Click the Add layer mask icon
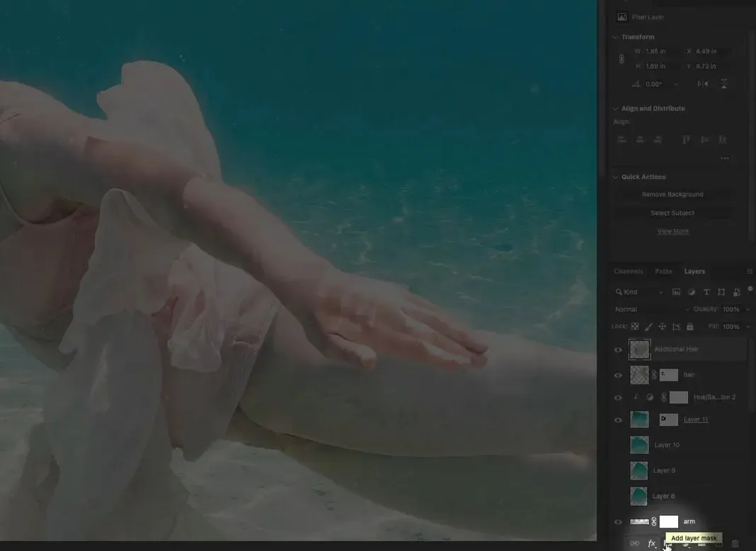The height and width of the screenshot is (551, 756). tap(668, 543)
